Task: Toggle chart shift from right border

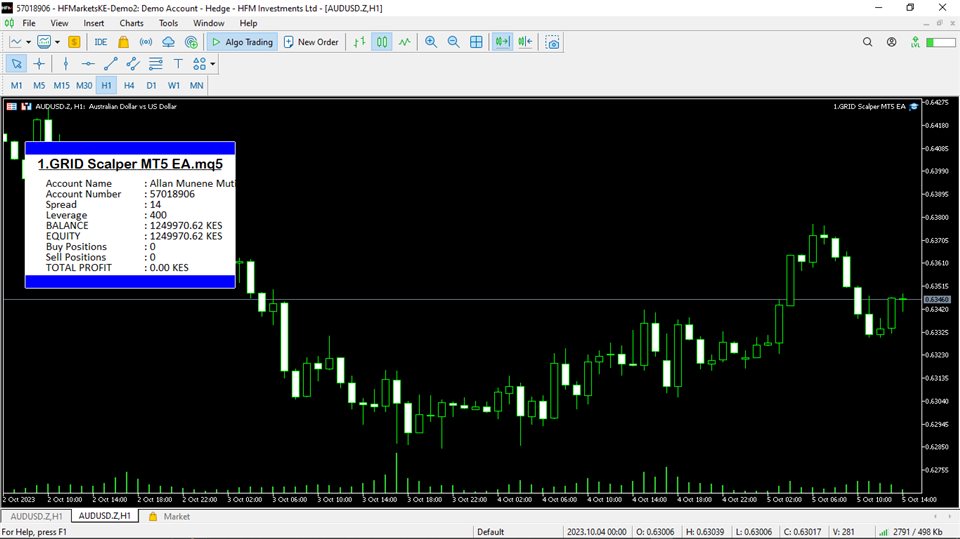Action: pos(525,42)
